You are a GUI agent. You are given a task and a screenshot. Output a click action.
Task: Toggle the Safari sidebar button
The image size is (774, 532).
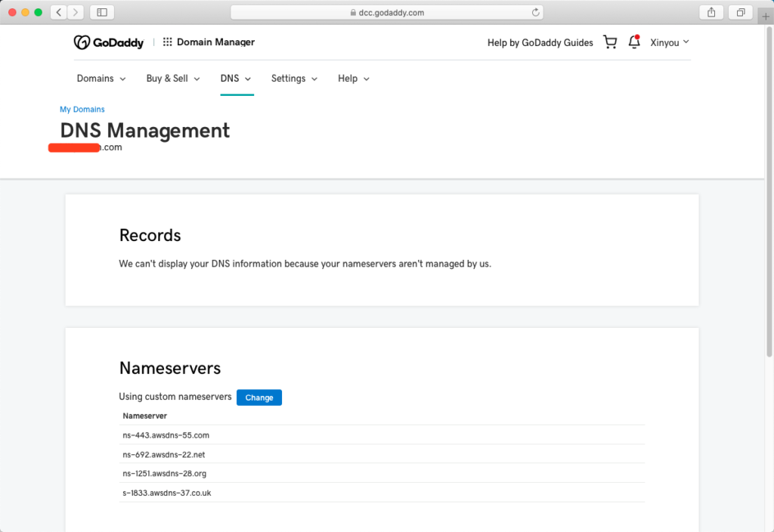[102, 12]
